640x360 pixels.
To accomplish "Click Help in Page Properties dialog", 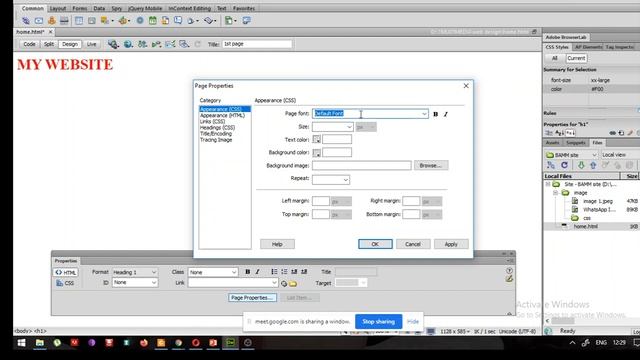I will coord(277,244).
